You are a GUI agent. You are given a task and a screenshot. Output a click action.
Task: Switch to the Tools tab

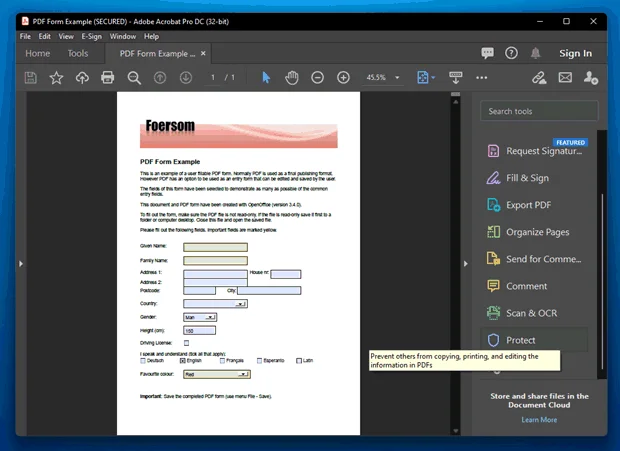pyautogui.click(x=78, y=53)
